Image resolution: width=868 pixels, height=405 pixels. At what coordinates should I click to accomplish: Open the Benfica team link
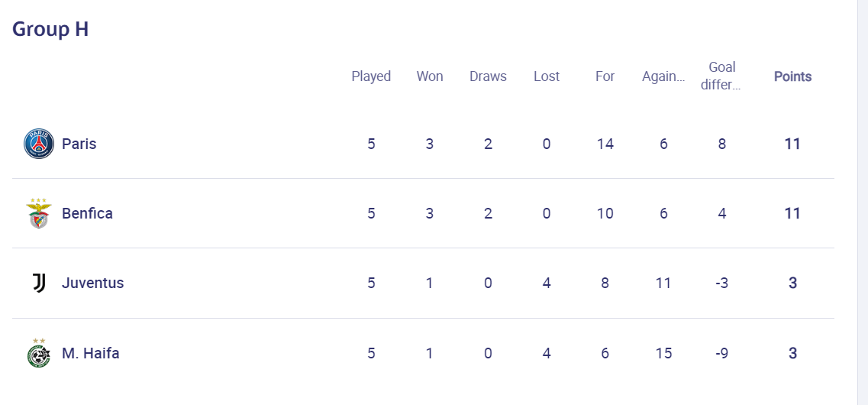coord(88,213)
